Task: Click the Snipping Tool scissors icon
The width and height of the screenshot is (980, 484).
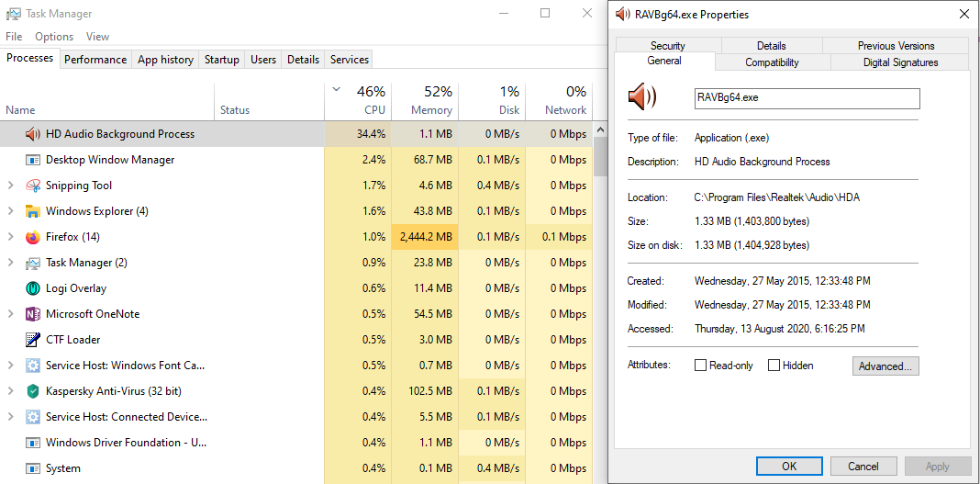Action: pyautogui.click(x=32, y=186)
